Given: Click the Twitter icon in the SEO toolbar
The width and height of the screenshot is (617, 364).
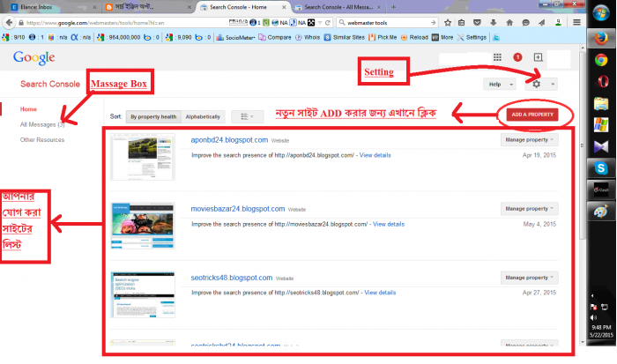Looking at the screenshot, I should point(496,37).
